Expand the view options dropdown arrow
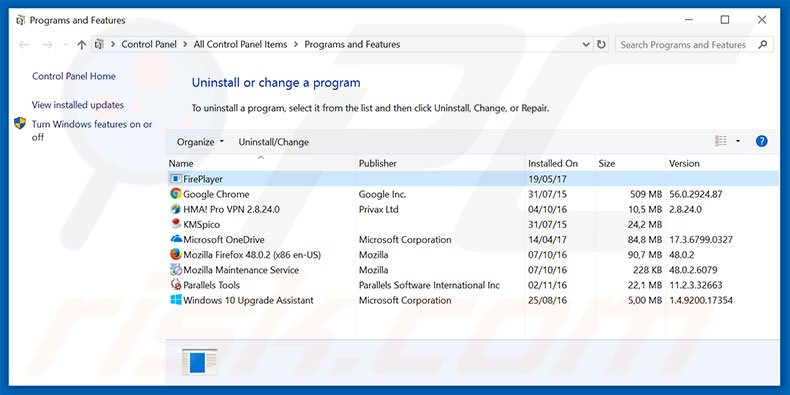Screen dimensions: 790x395 point(738,142)
